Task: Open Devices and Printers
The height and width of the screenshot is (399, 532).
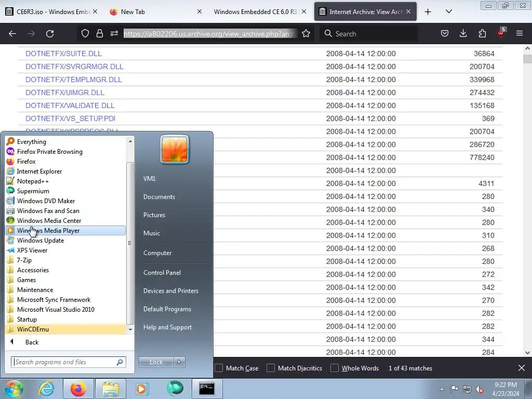Action: tap(170, 291)
